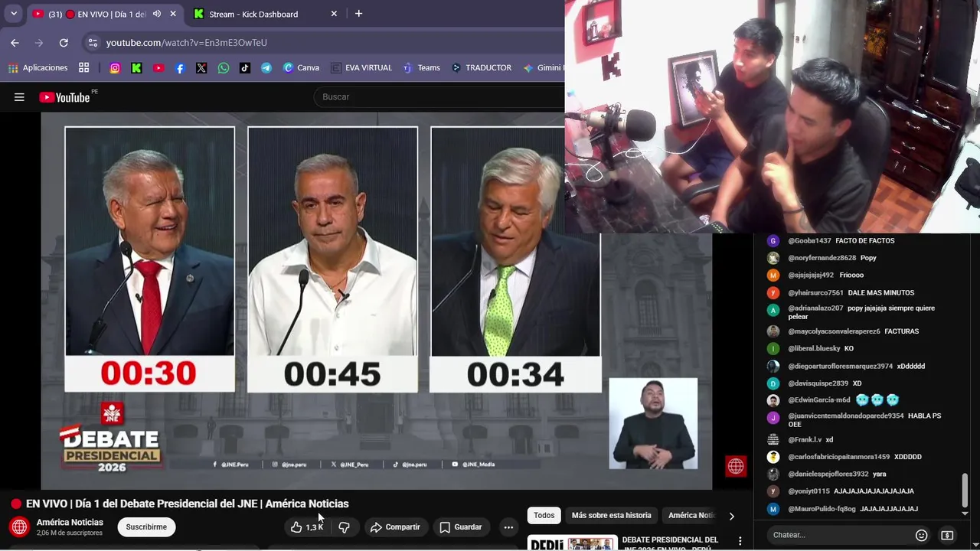980x551 pixels.
Task: Open the Kick bookmark icon
Action: pyautogui.click(x=136, y=68)
